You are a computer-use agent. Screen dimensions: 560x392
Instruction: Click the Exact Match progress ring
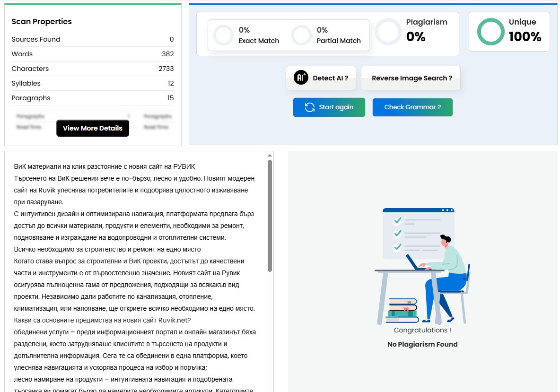(x=223, y=35)
